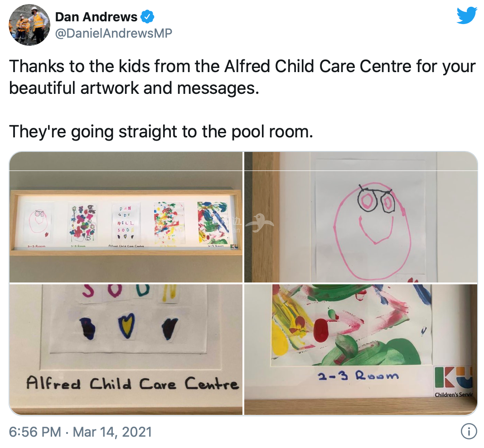This screenshot has width=484, height=448.
Task: Click the Dan Andrews display name
Action: pyautogui.click(x=96, y=17)
